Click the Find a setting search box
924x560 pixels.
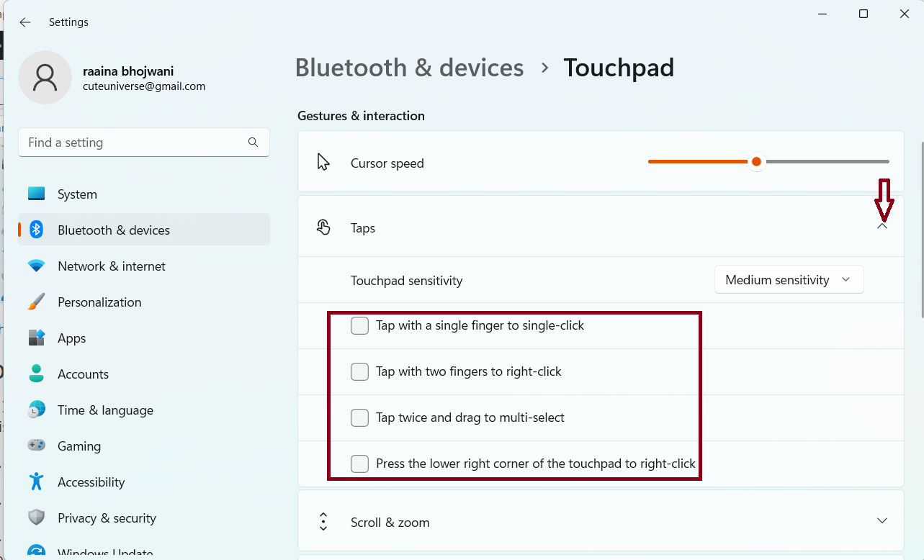(133, 143)
